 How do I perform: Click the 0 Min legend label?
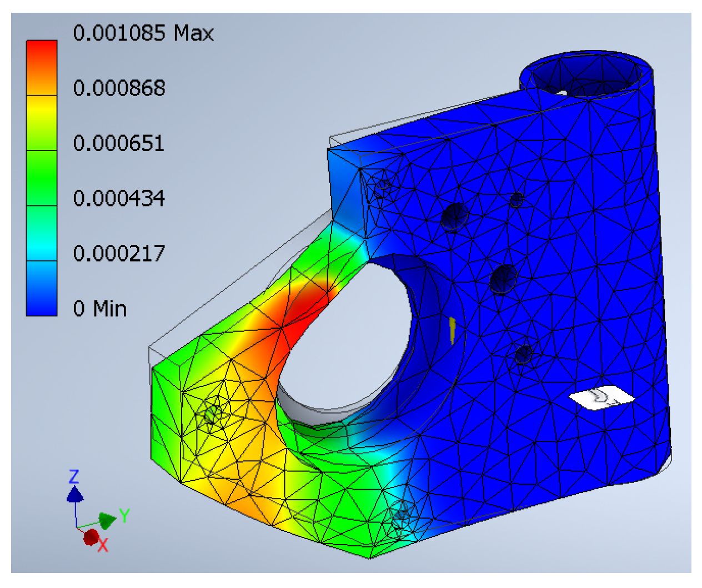(100, 309)
